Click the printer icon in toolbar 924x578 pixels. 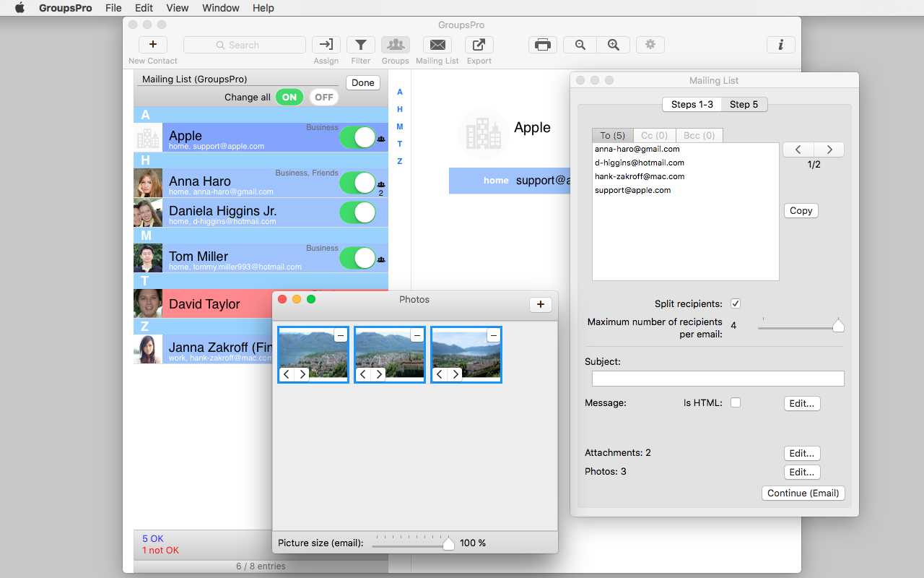543,45
